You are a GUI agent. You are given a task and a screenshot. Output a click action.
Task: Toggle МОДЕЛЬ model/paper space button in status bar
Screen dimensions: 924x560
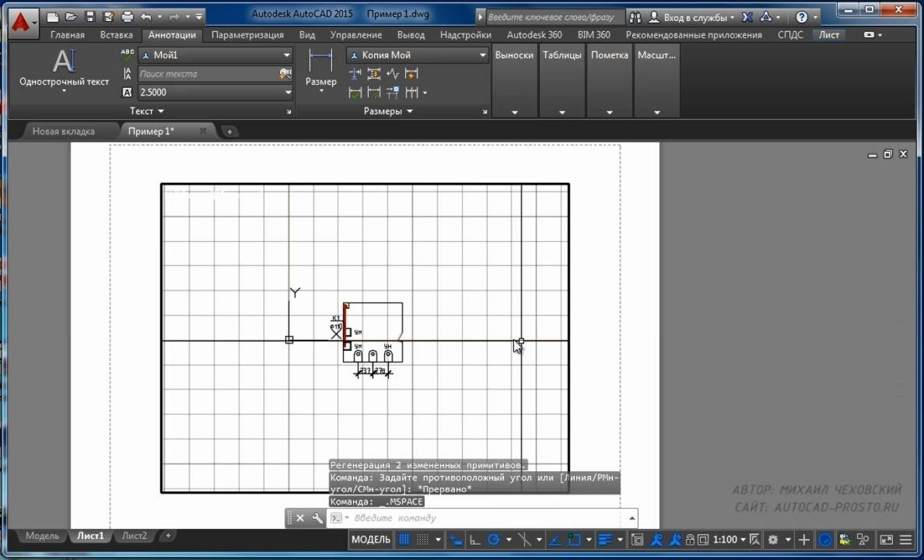point(371,539)
